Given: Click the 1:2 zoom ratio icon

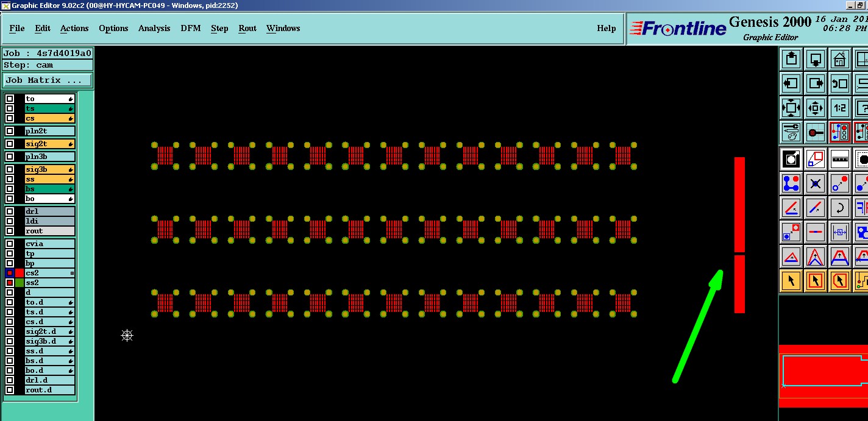Looking at the screenshot, I should tap(840, 108).
